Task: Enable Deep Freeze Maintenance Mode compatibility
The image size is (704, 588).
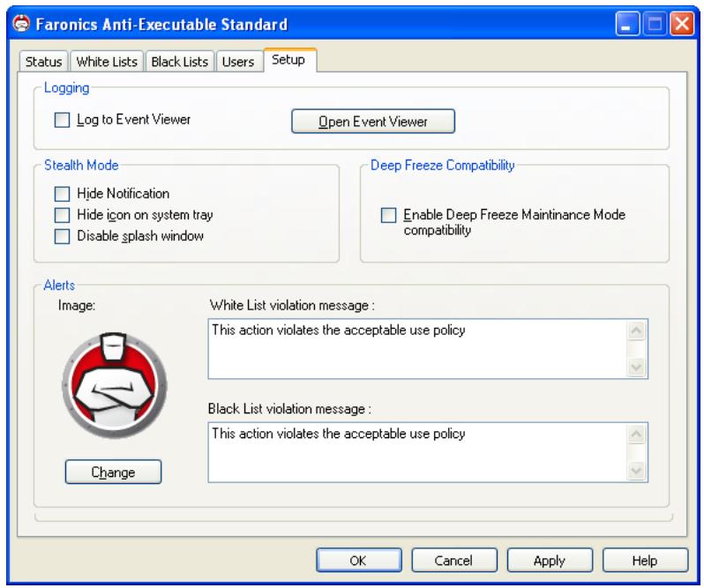Action: point(388,215)
